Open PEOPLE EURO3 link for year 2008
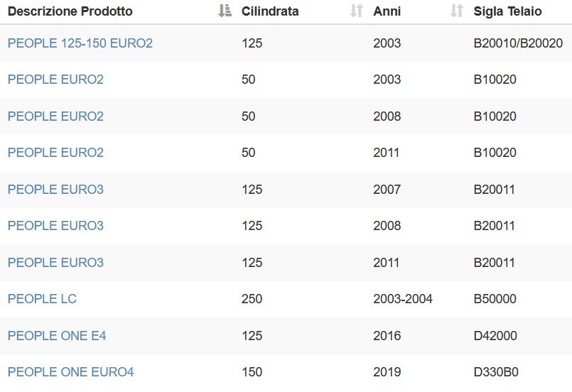Screen dimensions: 572x392 [x=55, y=225]
